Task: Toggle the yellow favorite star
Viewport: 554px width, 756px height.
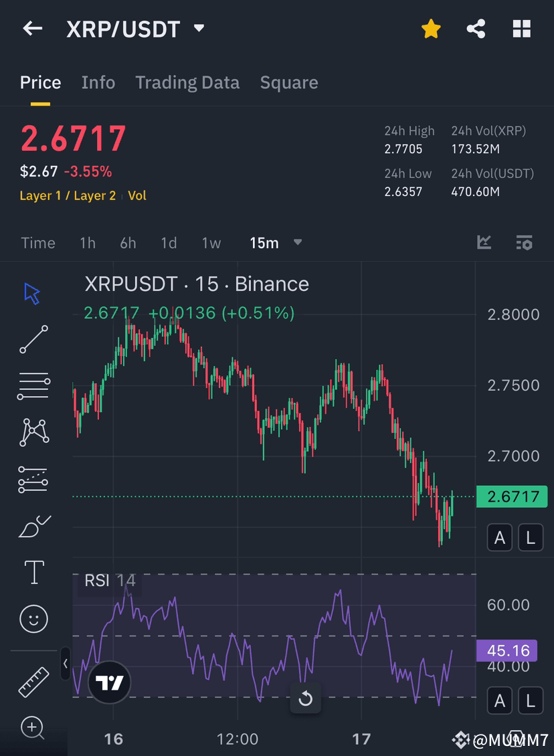Action: point(431,29)
